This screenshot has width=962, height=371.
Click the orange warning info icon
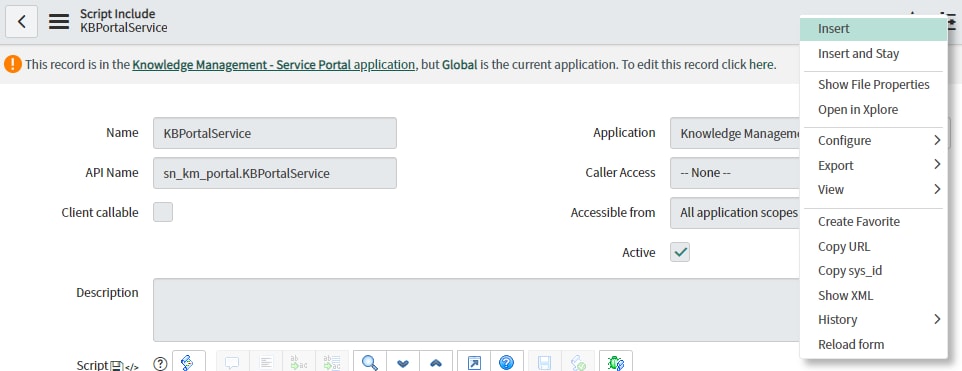point(13,64)
